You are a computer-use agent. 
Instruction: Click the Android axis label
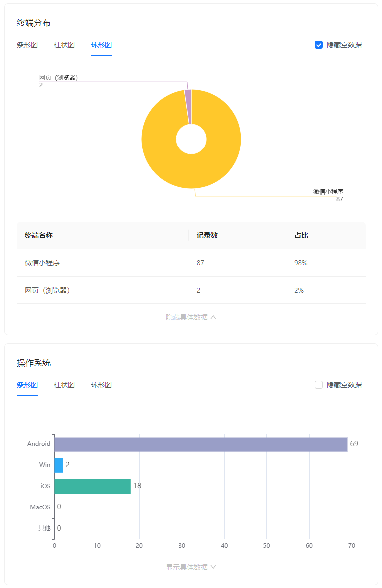[x=39, y=444]
